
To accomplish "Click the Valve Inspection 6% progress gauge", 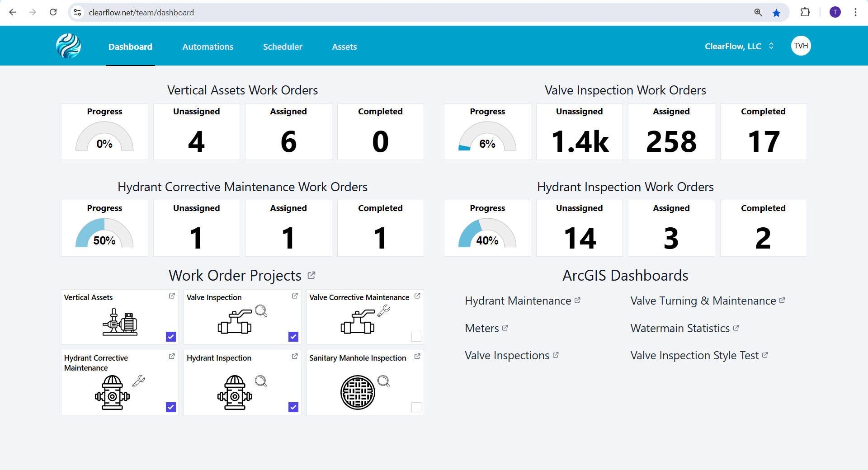I will pos(487,136).
